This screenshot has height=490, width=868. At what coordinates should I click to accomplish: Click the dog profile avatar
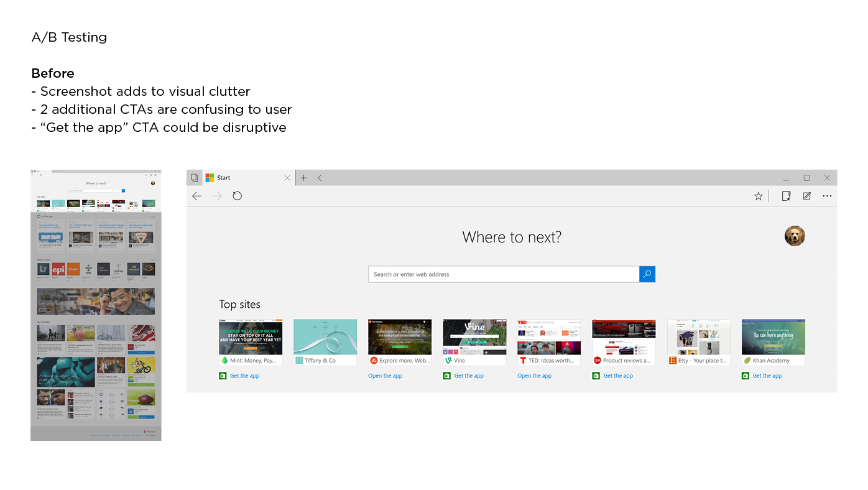click(794, 236)
